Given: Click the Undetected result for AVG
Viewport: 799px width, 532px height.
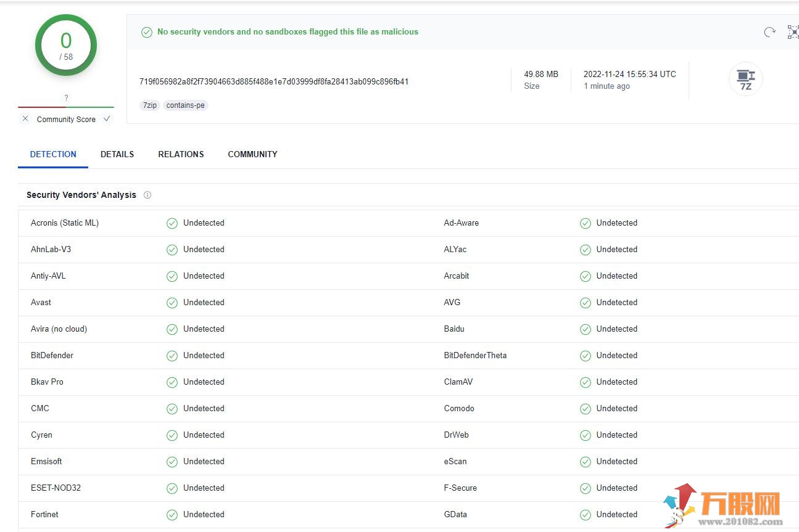Looking at the screenshot, I should coord(617,302).
